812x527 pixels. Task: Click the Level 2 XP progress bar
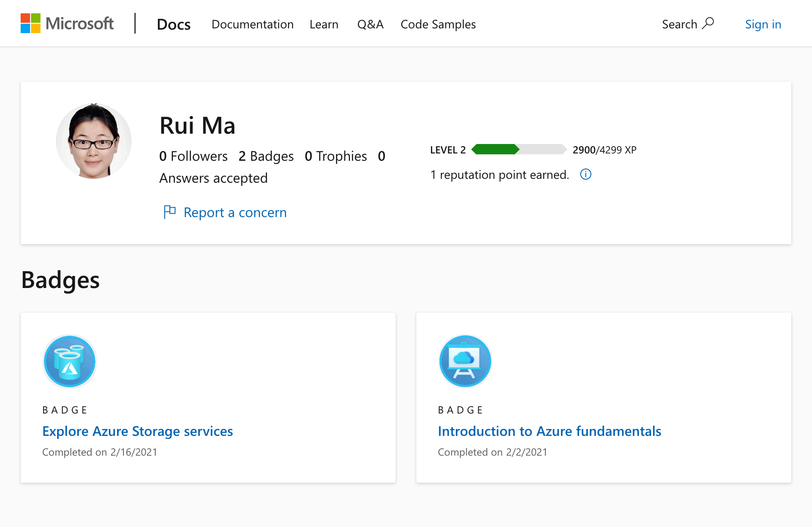519,150
